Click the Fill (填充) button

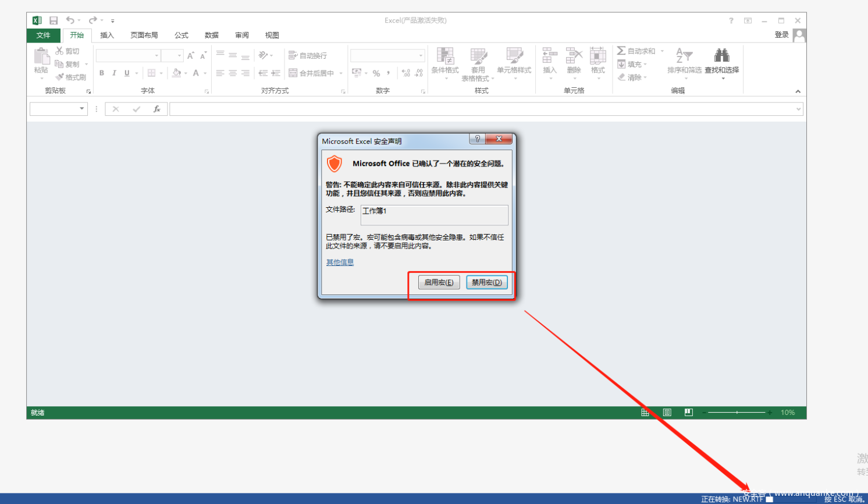632,64
